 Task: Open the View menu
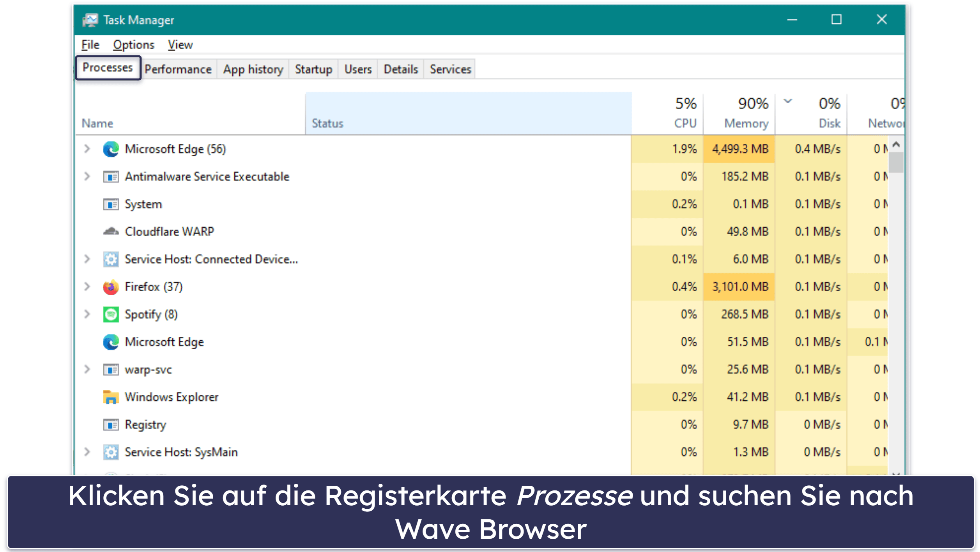click(180, 45)
